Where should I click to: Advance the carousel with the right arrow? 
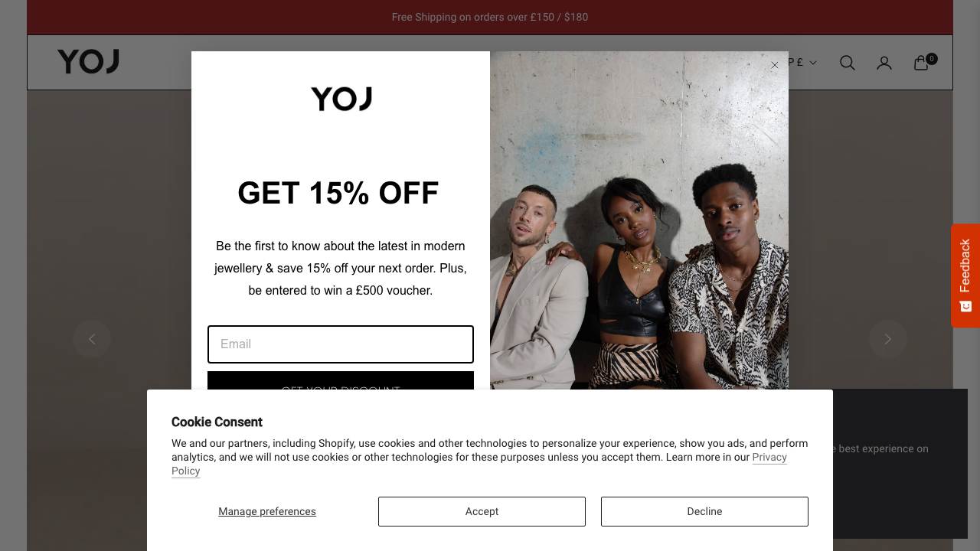click(888, 339)
